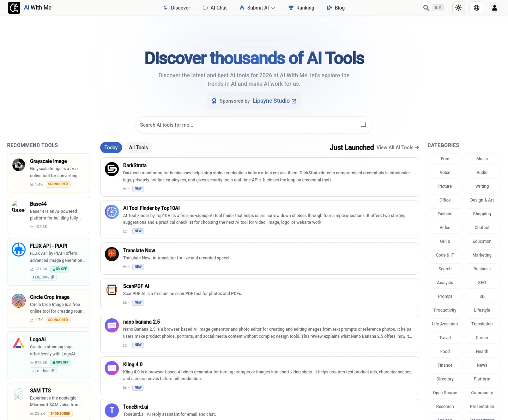Select the Life Assistant category
Viewport: 508px width, 420px height.
click(x=445, y=324)
